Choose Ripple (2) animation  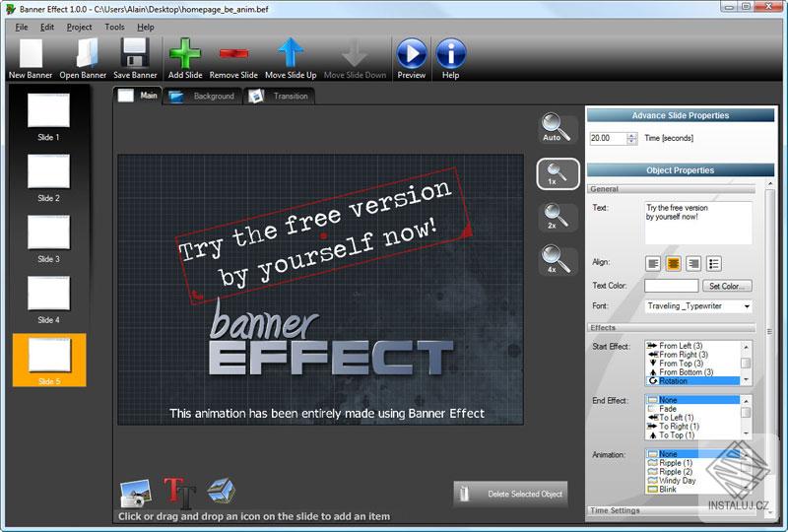tap(692, 472)
